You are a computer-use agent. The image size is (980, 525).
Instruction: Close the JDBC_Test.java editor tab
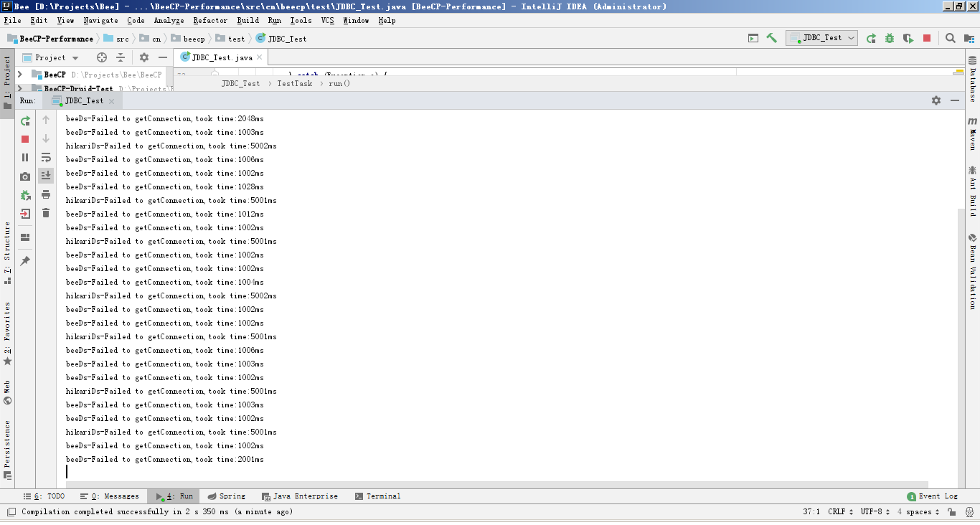260,57
